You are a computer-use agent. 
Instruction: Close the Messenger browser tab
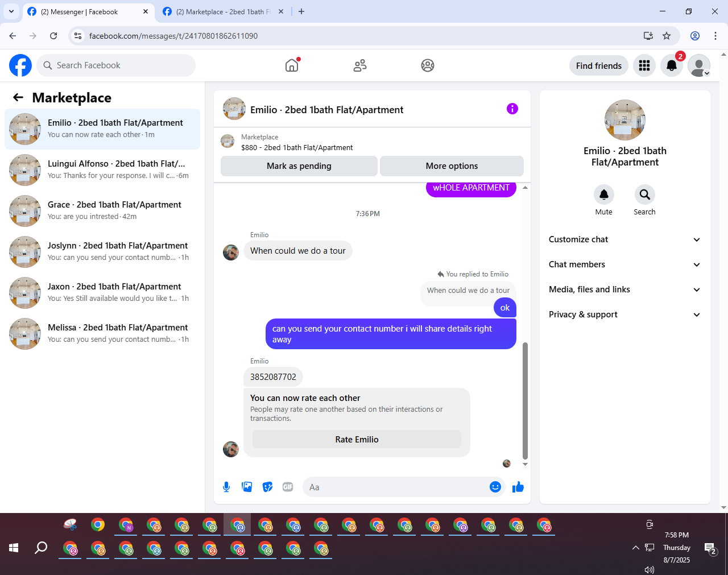pyautogui.click(x=146, y=11)
